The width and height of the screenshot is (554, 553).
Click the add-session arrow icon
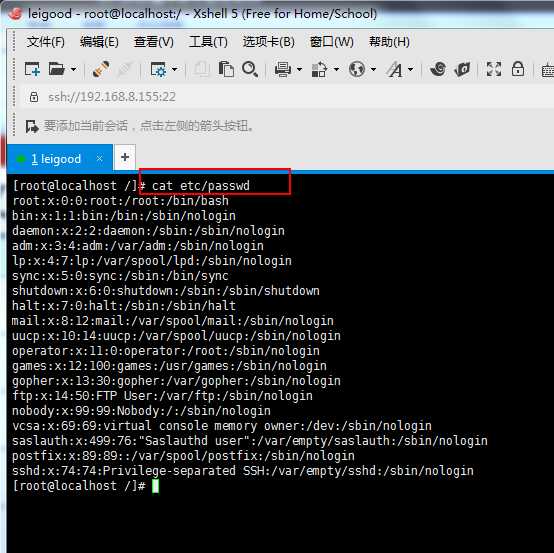pos(32,126)
